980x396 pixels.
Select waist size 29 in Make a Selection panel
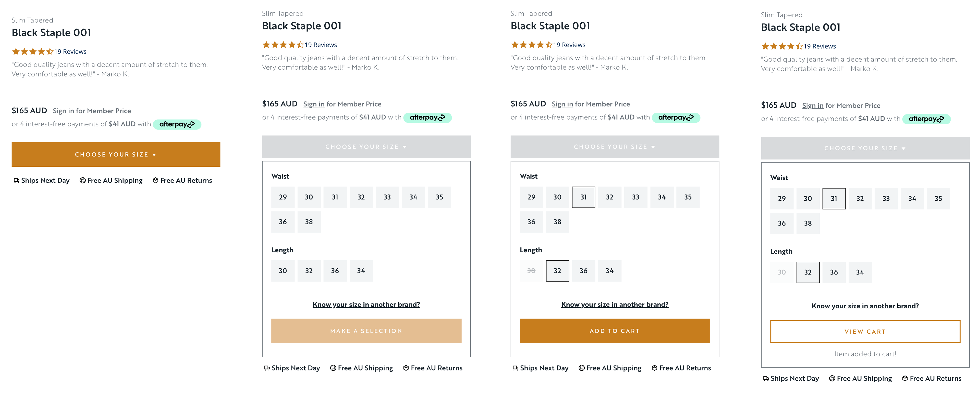pyautogui.click(x=283, y=197)
